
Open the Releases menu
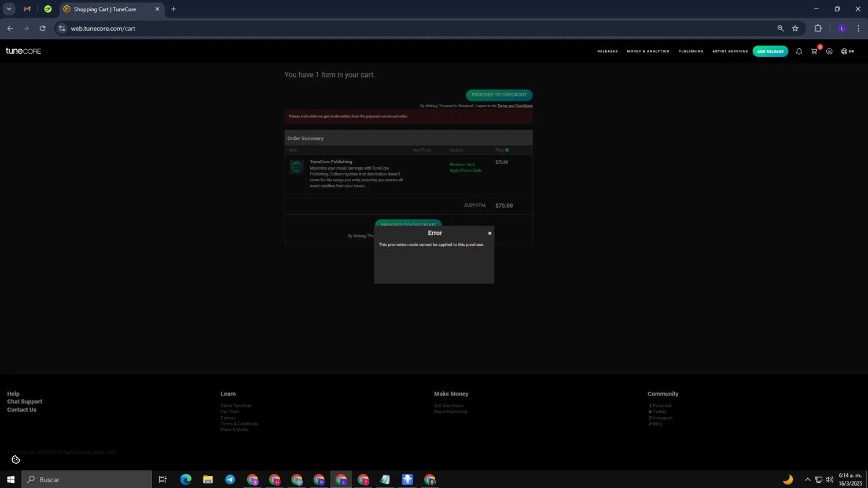pos(608,52)
